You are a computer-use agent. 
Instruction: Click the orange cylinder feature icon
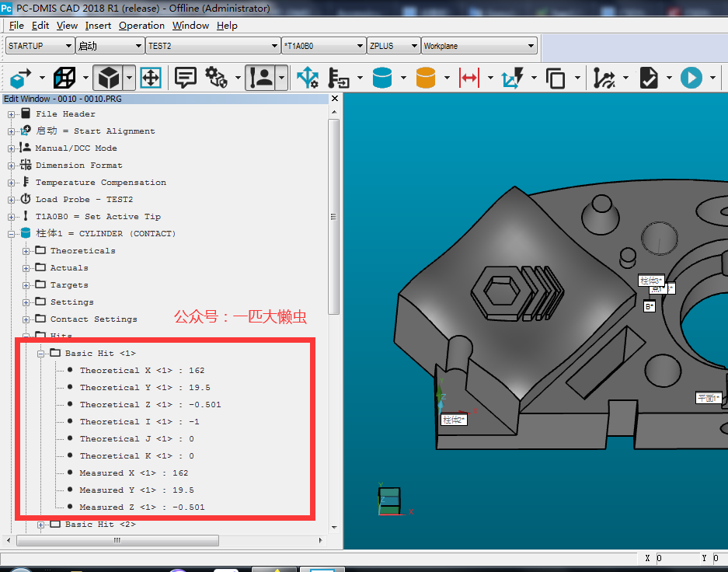coord(423,78)
